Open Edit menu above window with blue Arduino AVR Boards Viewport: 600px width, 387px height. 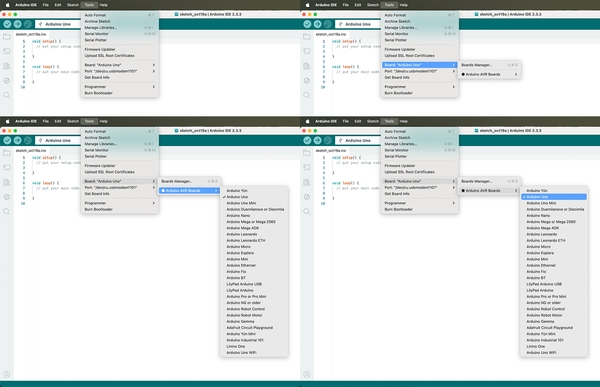(58, 121)
